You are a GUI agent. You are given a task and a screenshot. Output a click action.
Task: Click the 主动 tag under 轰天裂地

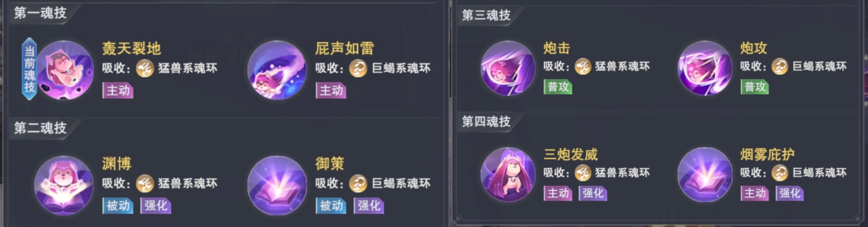point(118,90)
